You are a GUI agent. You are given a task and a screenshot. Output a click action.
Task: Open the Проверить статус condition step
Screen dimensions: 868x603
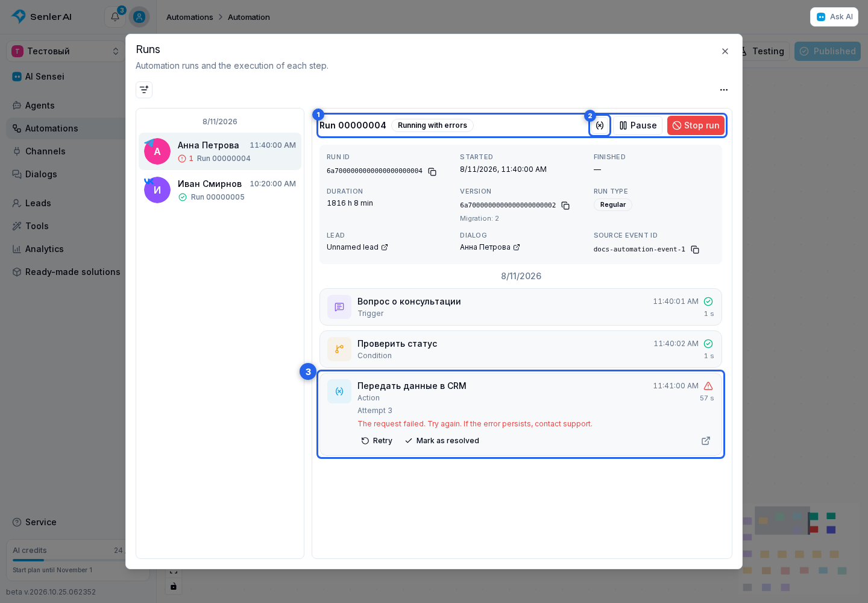(521, 349)
